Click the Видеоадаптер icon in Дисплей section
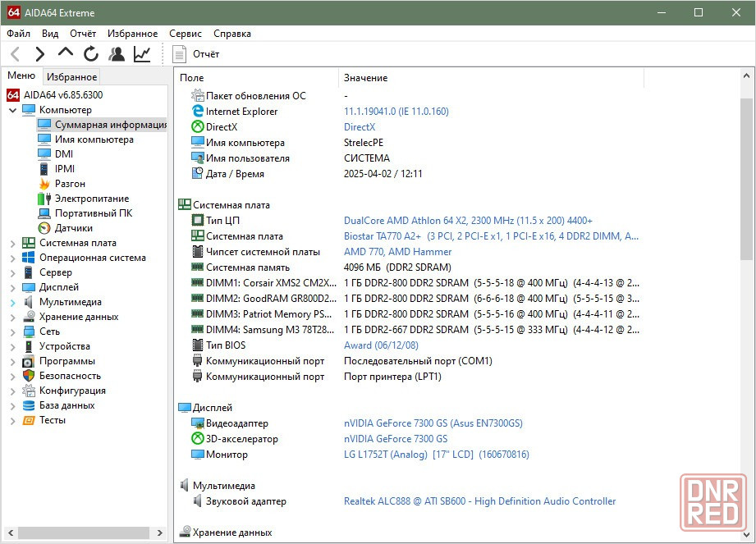756x544 pixels. [x=197, y=423]
